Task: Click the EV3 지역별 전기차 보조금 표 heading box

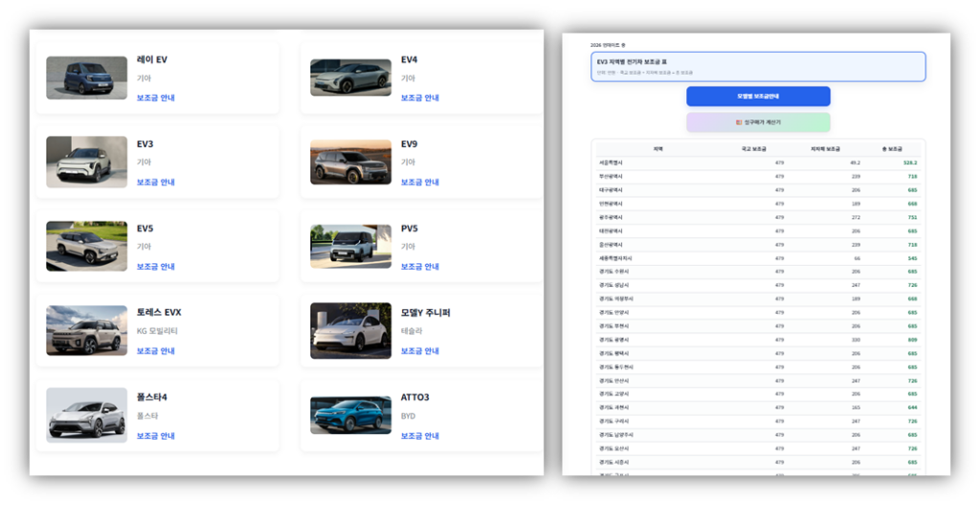Action: (758, 67)
